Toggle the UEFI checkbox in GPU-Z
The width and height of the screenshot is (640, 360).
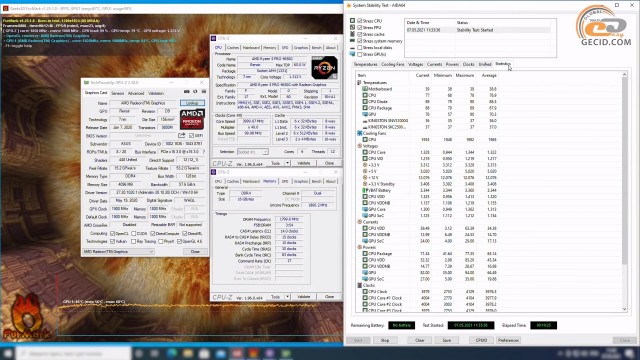coord(191,136)
